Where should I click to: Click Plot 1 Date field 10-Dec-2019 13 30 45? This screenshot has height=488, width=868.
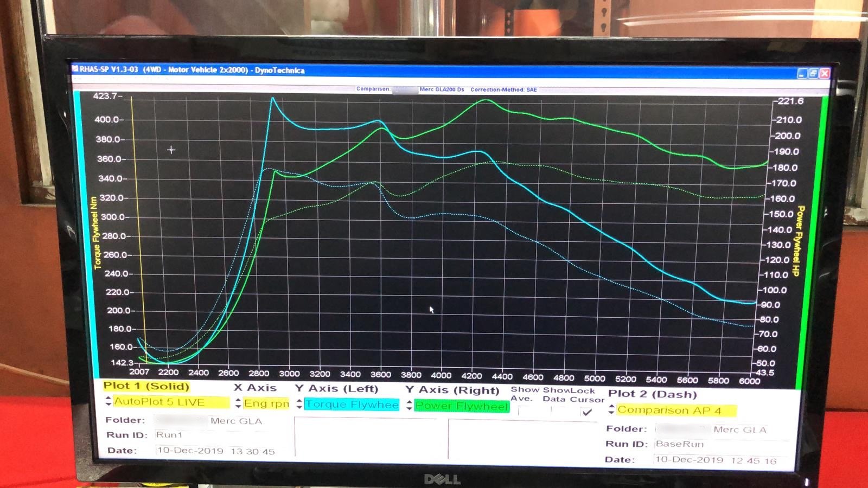(x=216, y=451)
